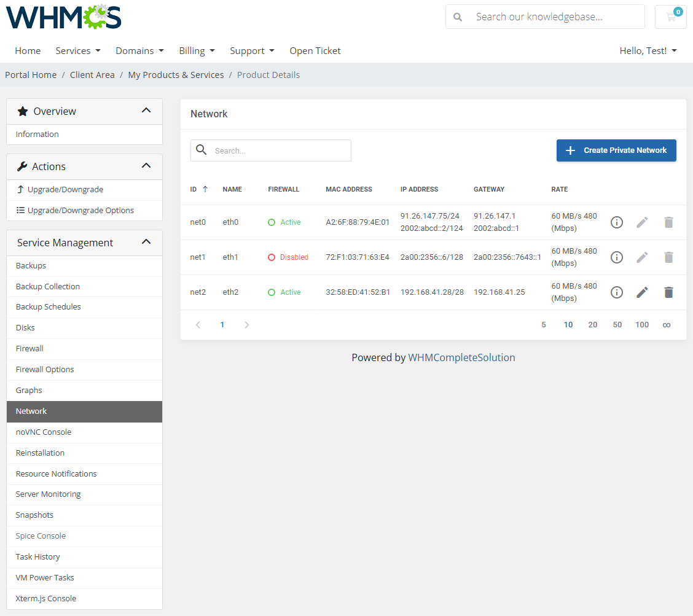Image resolution: width=693 pixels, height=616 pixels.
Task: Select page 1 in pagination
Action: click(222, 325)
